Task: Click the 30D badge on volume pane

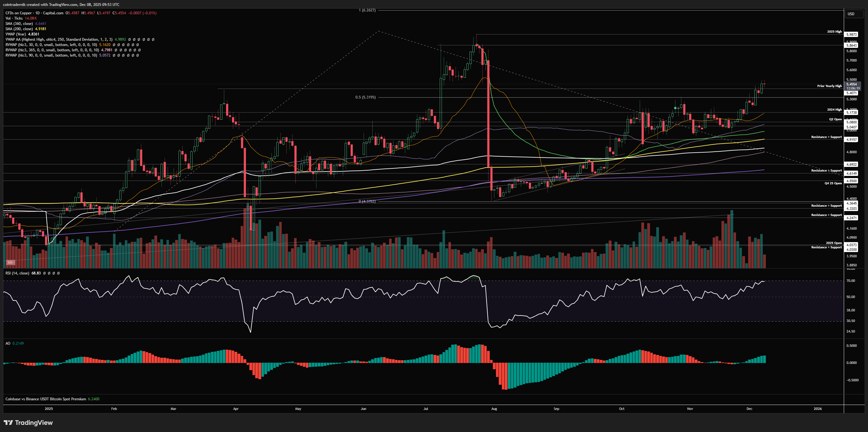Action: [10, 262]
